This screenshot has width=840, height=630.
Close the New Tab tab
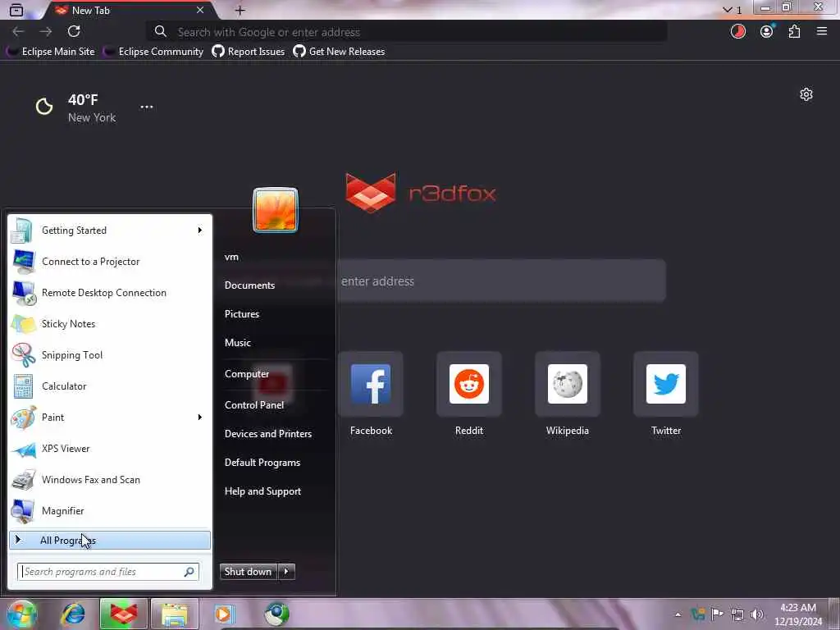[200, 10]
